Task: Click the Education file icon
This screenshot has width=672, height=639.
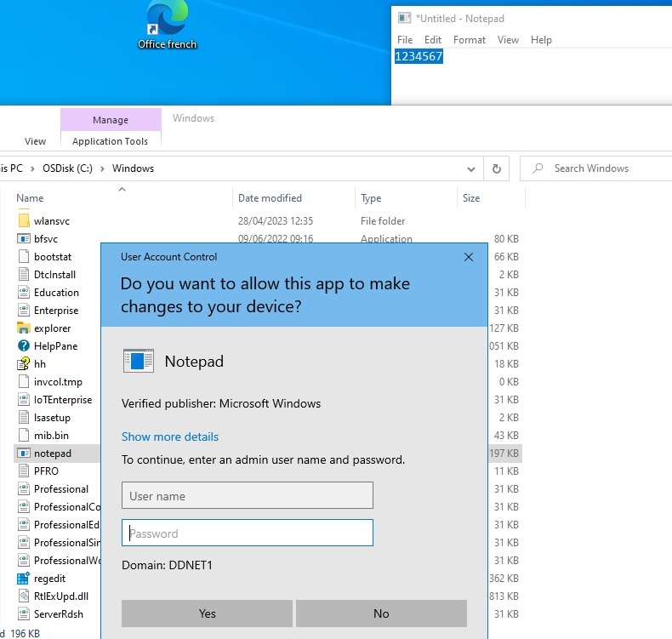Action: click(x=24, y=293)
